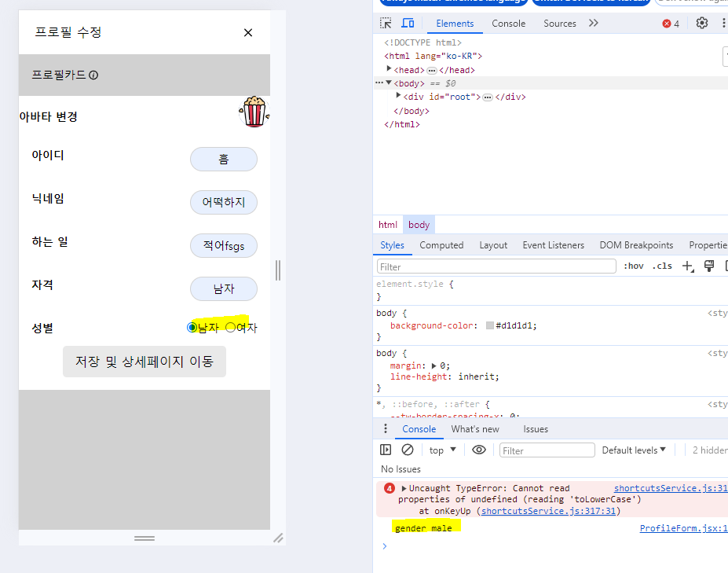Click the gender male log entry

[x=423, y=528]
